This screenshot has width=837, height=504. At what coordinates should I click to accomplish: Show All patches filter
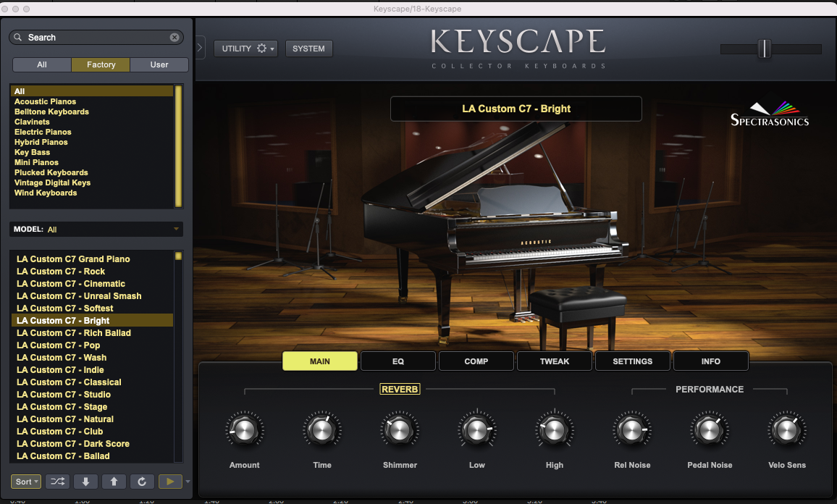(x=42, y=64)
